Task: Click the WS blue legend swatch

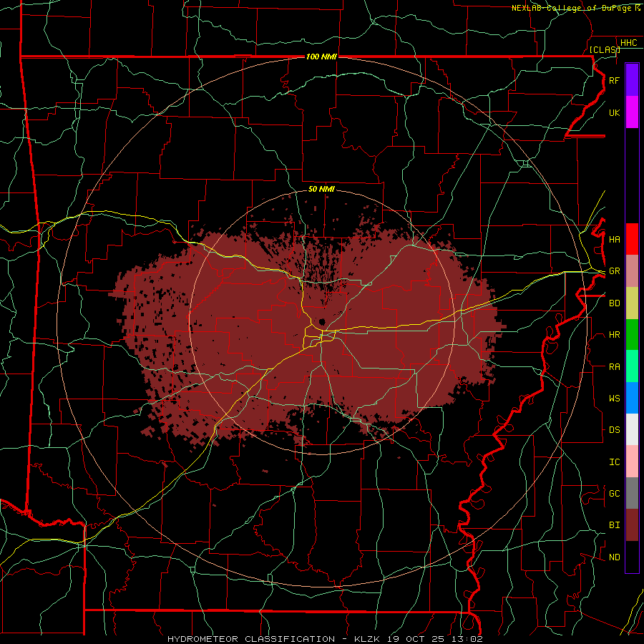Action: point(632,398)
